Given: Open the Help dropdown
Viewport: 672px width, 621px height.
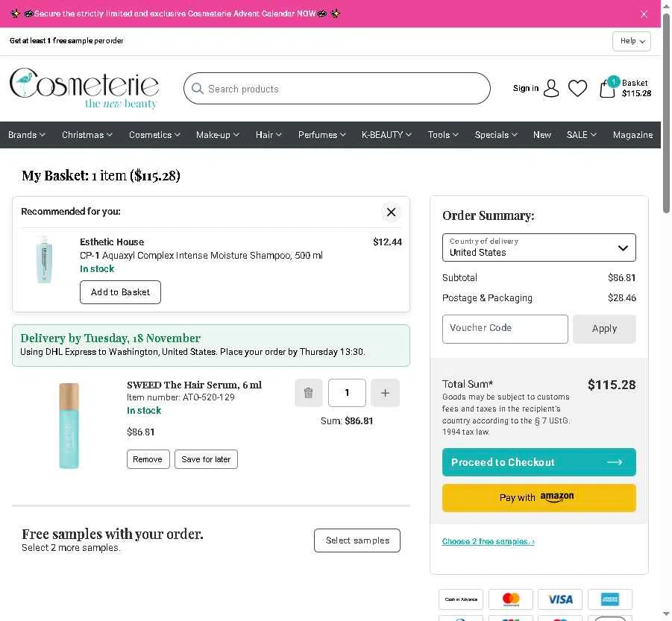Looking at the screenshot, I should pyautogui.click(x=631, y=41).
